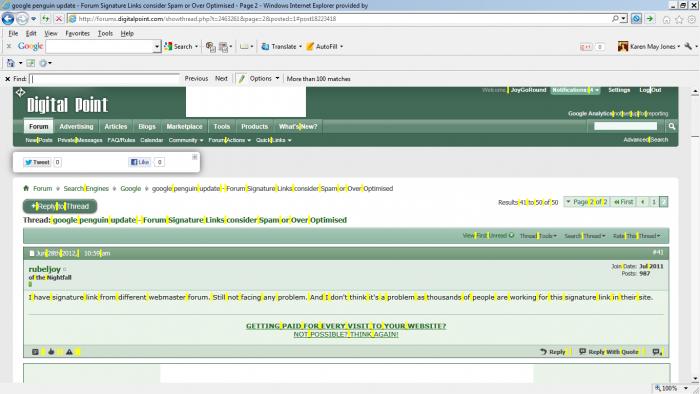Image resolution: width=700 pixels, height=394 pixels.
Task: Click the Home icon in the breadcrumb
Action: click(26, 188)
